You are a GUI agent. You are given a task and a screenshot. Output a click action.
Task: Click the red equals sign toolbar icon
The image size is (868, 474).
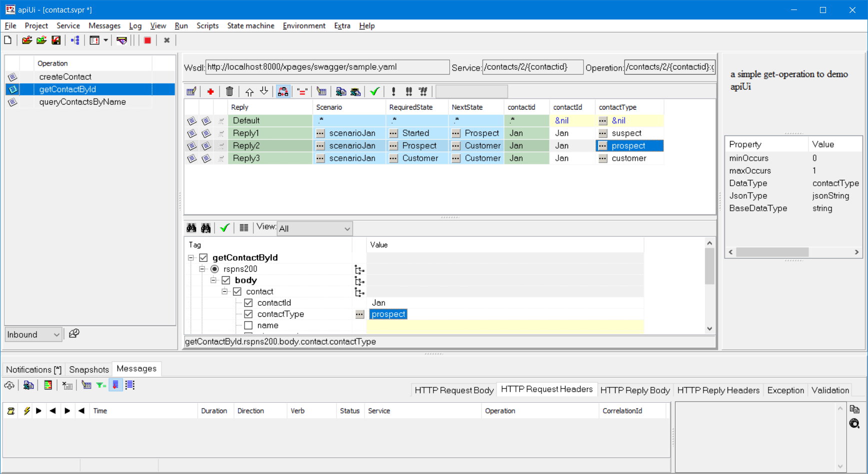(302, 92)
